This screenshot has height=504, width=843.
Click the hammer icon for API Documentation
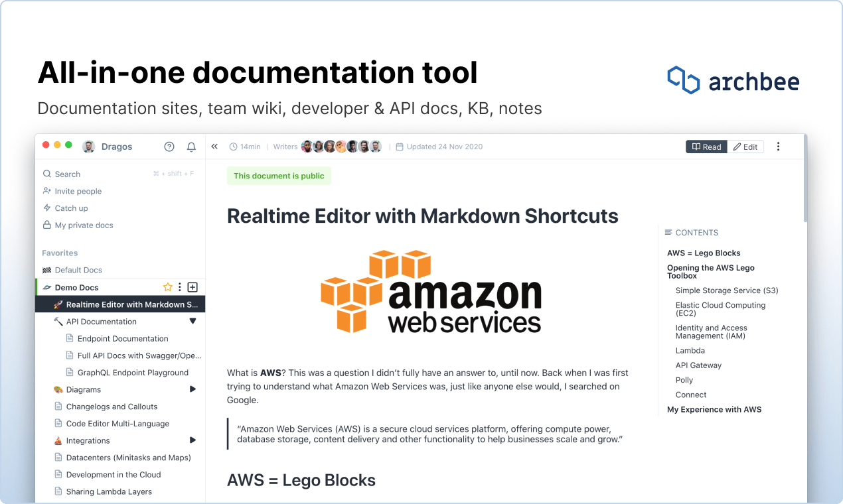coord(58,322)
